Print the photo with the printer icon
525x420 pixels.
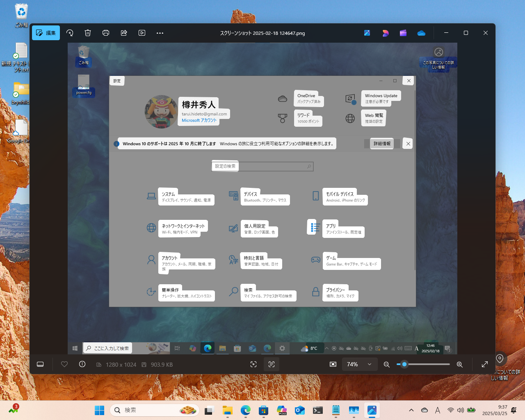106,33
